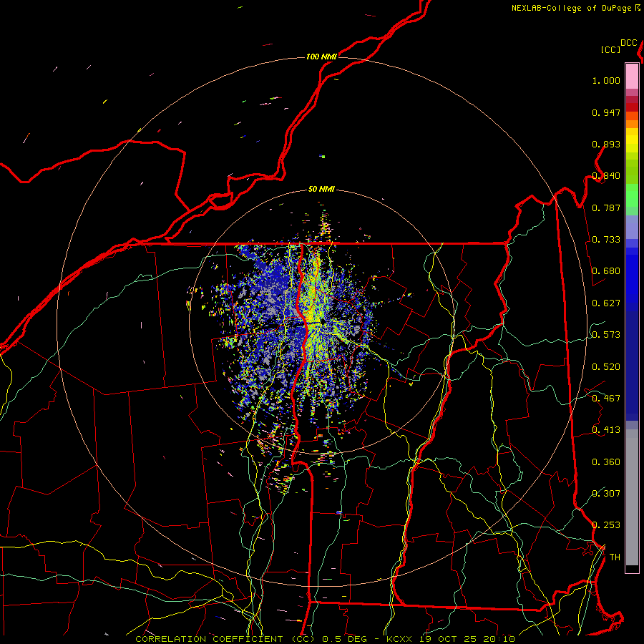The image size is (644, 644).
Task: Click the 0.467 legend value
Action: pos(606,399)
